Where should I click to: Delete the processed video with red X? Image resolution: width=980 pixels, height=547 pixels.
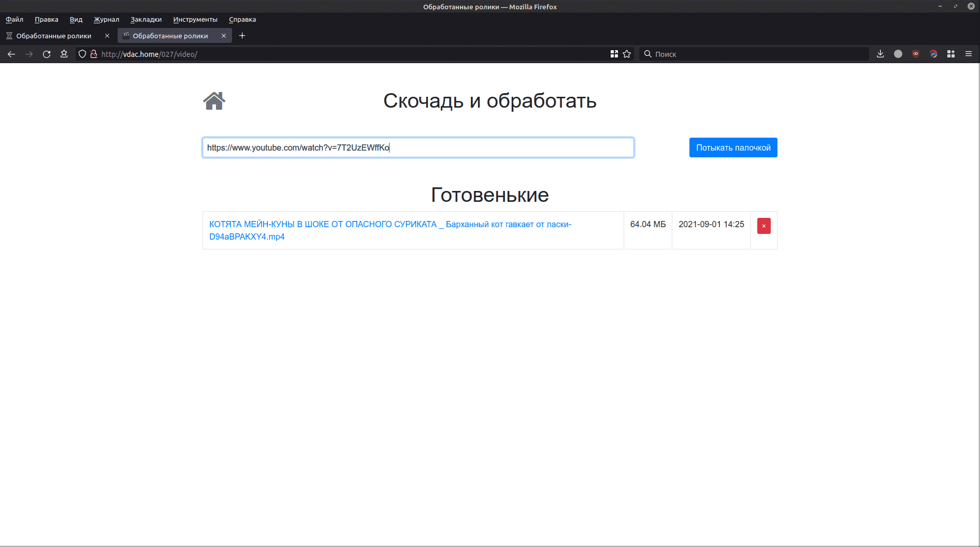pyautogui.click(x=763, y=226)
